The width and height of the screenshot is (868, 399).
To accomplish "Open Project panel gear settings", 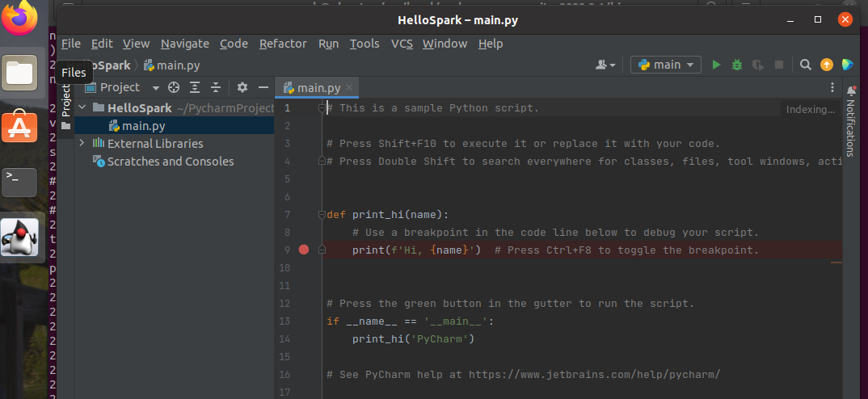I will pyautogui.click(x=242, y=87).
